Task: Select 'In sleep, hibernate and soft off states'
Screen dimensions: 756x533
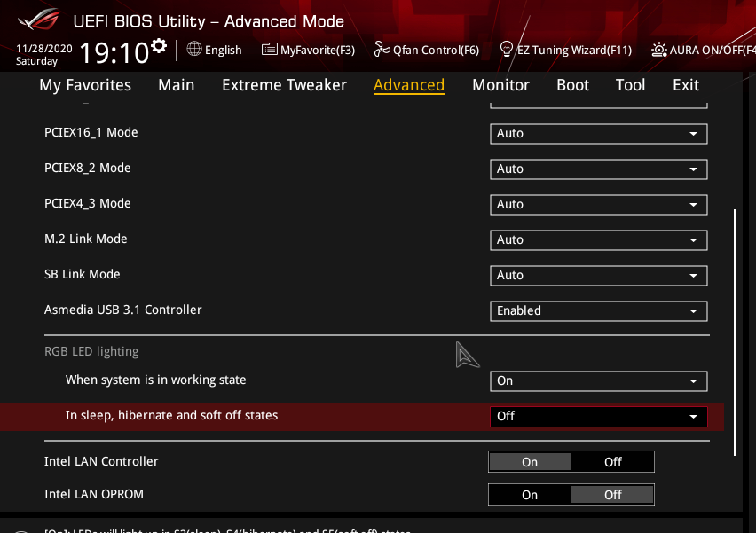Action: [171, 415]
